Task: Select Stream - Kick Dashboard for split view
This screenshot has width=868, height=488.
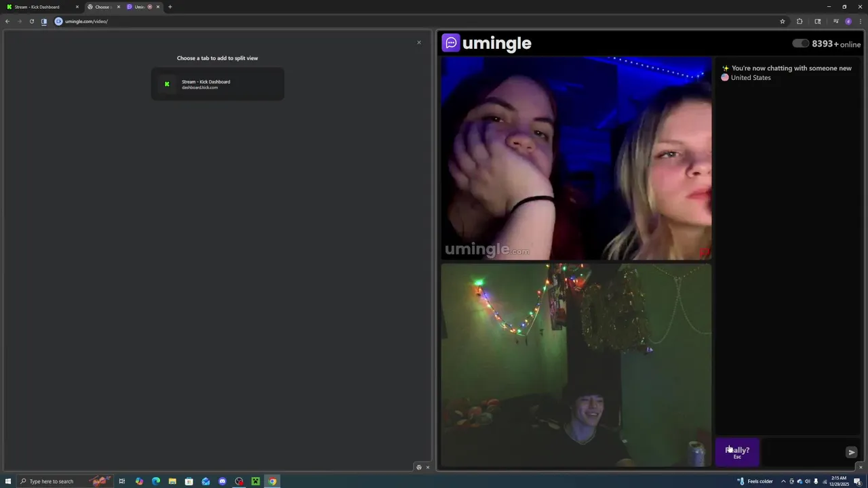Action: point(217,84)
